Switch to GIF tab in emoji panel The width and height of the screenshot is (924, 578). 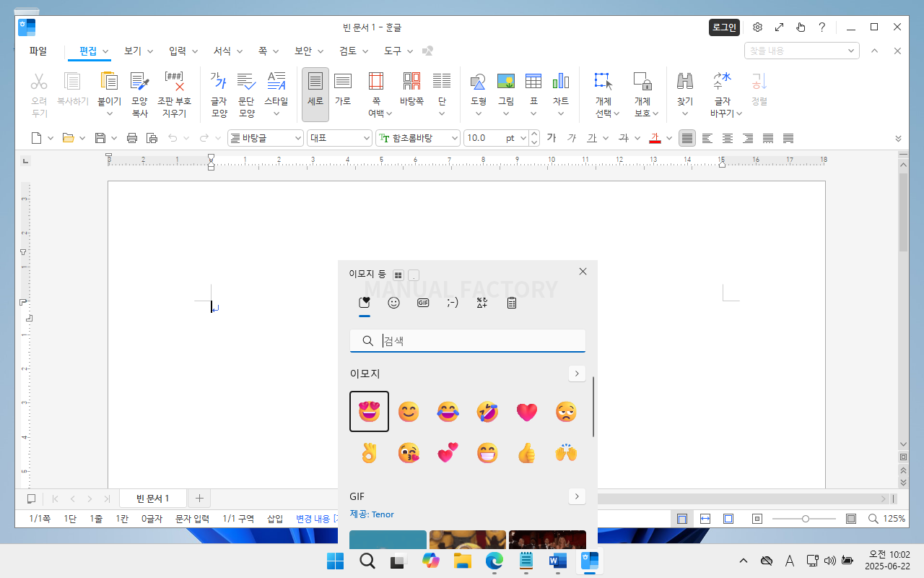coord(423,303)
